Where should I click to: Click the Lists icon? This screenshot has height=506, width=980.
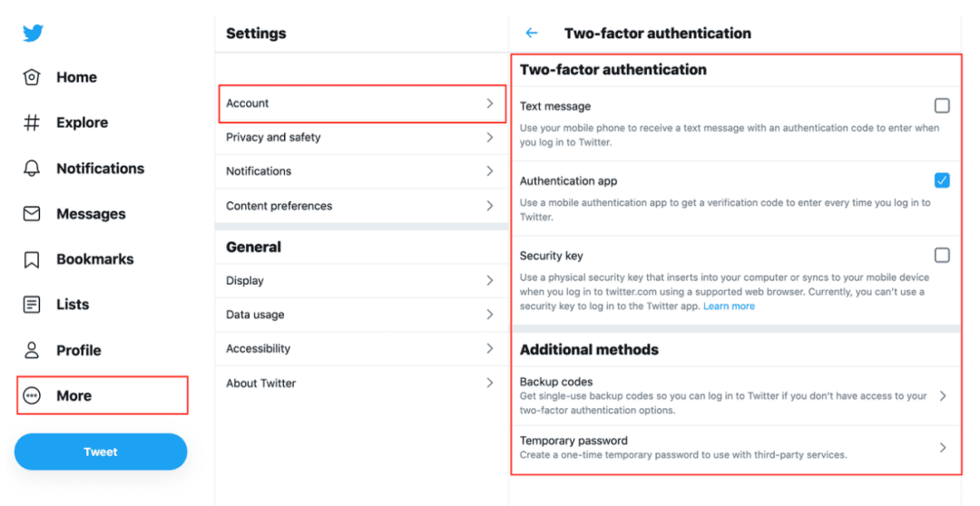(x=31, y=304)
